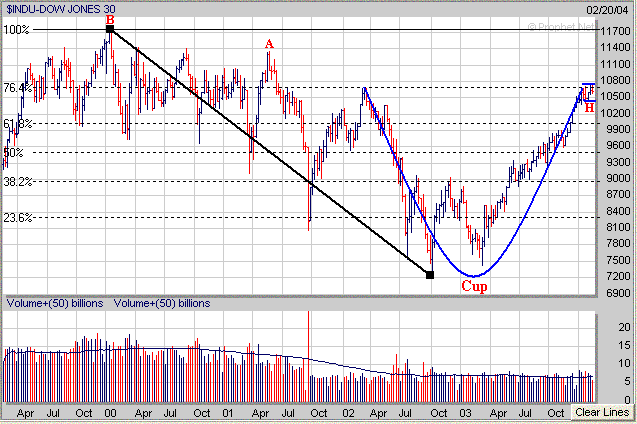Click the 50% Fibonacci level label
The width and height of the screenshot is (637, 424).
[13, 153]
